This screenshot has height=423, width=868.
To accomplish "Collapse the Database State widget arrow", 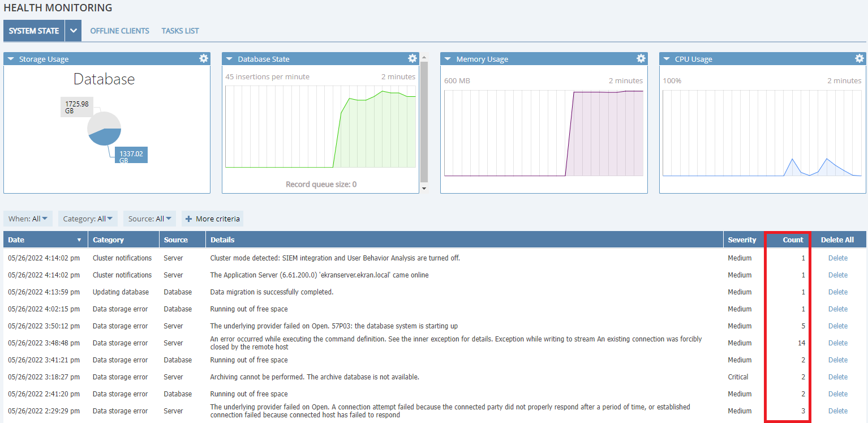I will (x=229, y=59).
